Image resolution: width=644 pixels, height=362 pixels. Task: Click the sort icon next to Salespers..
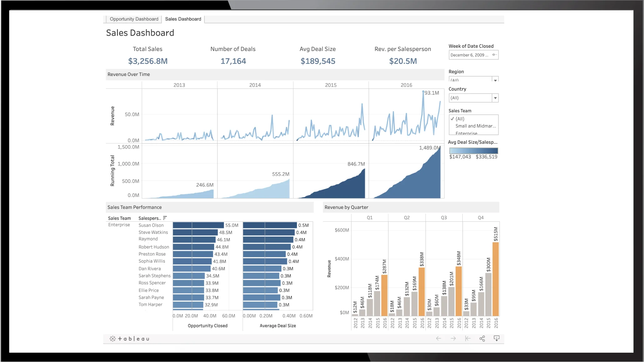pos(165,218)
